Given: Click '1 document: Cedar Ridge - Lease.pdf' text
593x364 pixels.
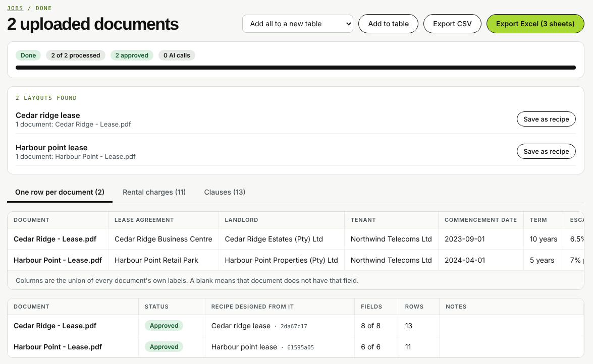Looking at the screenshot, I should 73,125.
